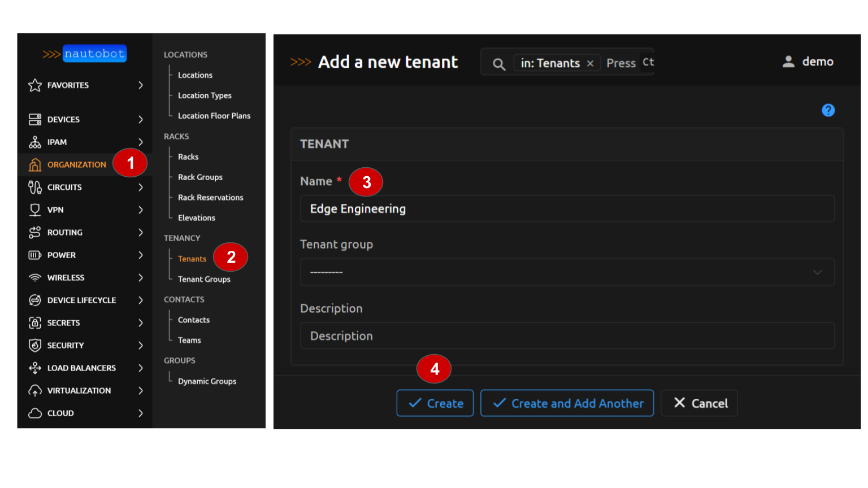Select Tenant Groups in Tenancy menu
This screenshot has width=868, height=488.
tap(204, 279)
